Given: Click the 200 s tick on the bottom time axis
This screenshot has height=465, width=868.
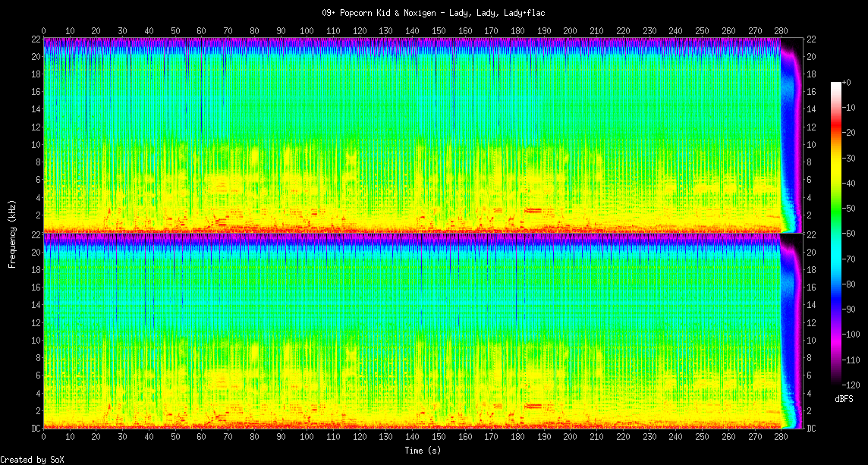Looking at the screenshot, I should coord(570,438).
